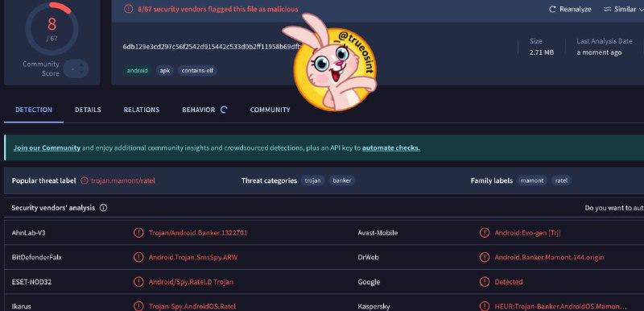Click the BitDefenderFalx vendor name
644x311 pixels.
click(37, 258)
